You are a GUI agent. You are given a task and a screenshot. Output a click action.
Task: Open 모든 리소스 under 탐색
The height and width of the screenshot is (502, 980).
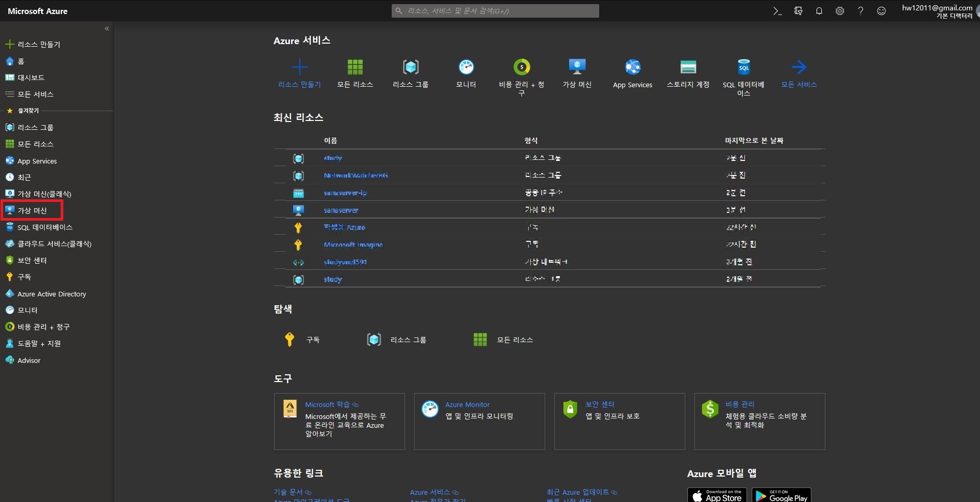[x=503, y=340]
